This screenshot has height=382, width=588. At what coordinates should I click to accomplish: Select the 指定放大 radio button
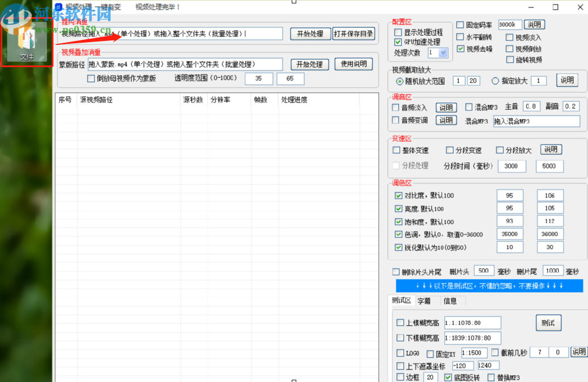(x=495, y=80)
